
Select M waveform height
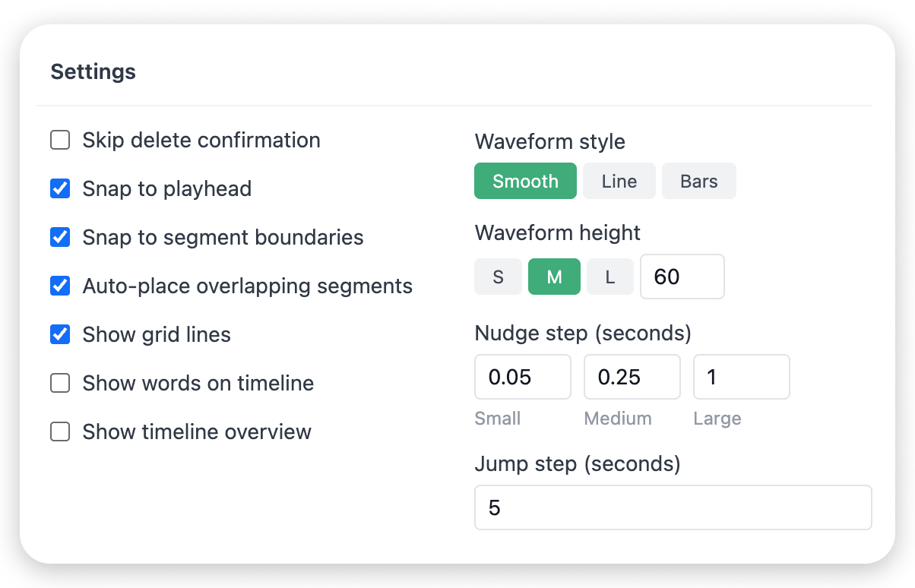[x=554, y=277]
